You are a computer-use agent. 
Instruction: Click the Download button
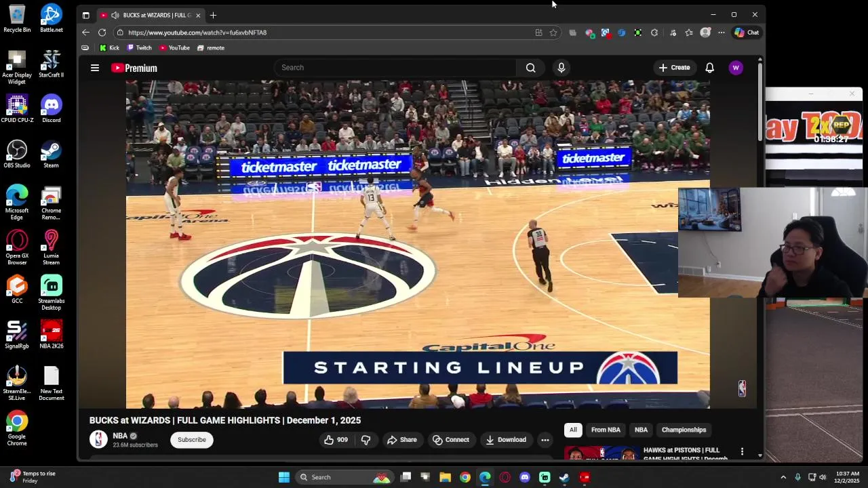pyautogui.click(x=506, y=440)
